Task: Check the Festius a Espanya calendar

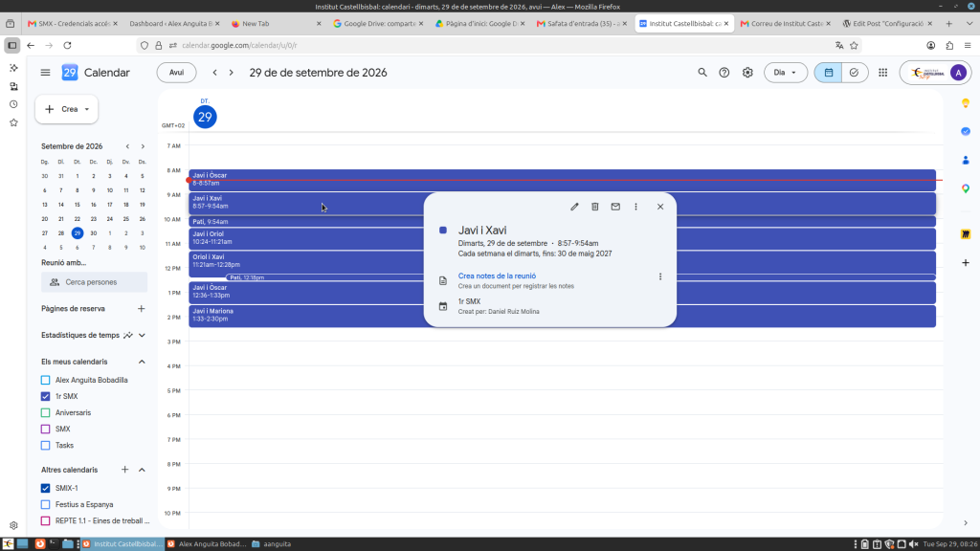Action: [46, 504]
